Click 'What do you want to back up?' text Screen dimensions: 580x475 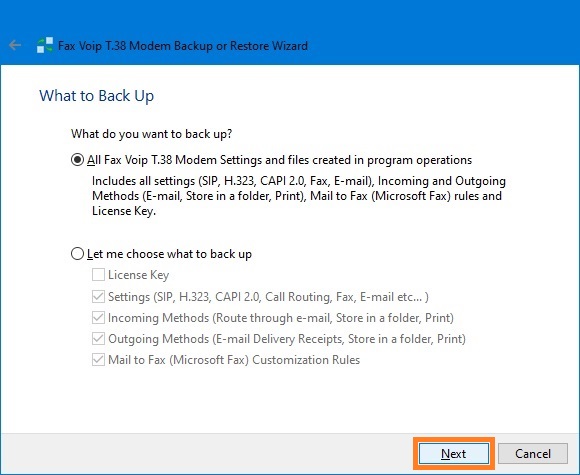[152, 134]
